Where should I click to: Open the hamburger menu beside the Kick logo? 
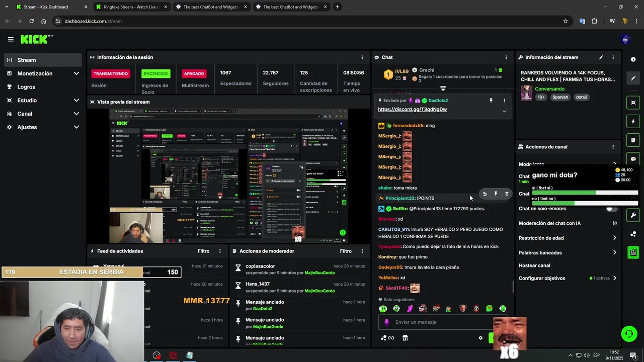pos(11,39)
